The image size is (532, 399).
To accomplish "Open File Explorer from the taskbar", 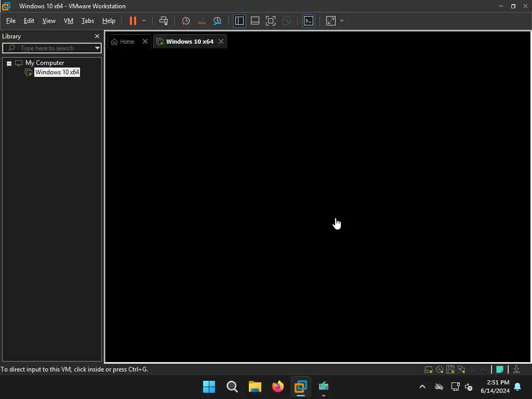I will tap(255, 387).
